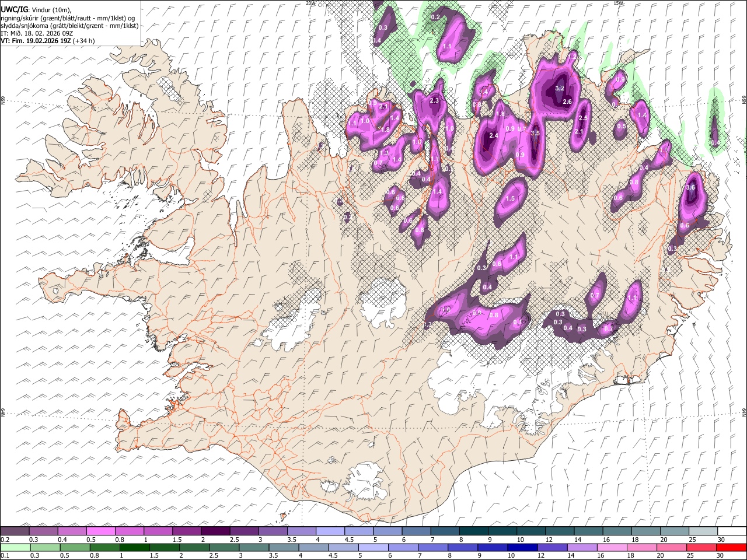Pick the 7 swatch in lower blue legend row
Screen dimensions: 747x560
(x=433, y=547)
